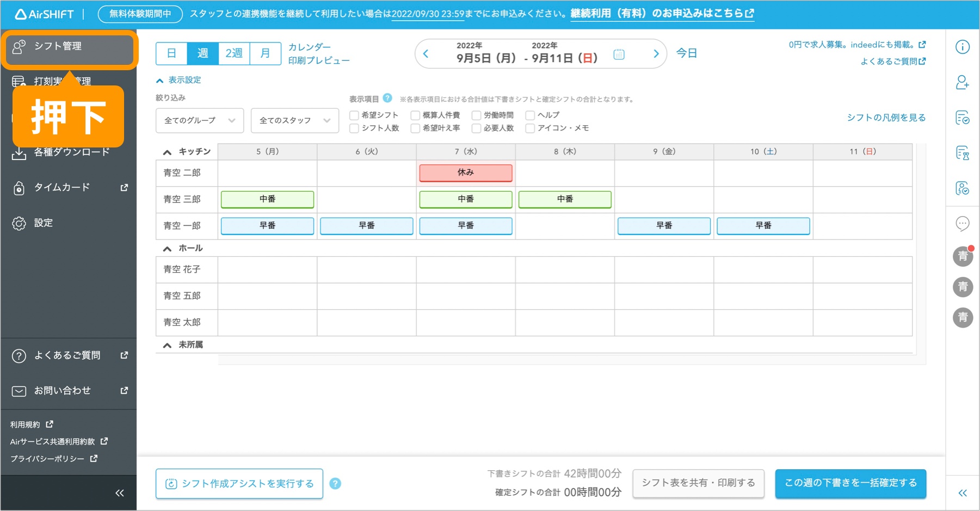The image size is (980, 511).
Task: Open the chat bubble icon on the right
Action: coord(963,223)
